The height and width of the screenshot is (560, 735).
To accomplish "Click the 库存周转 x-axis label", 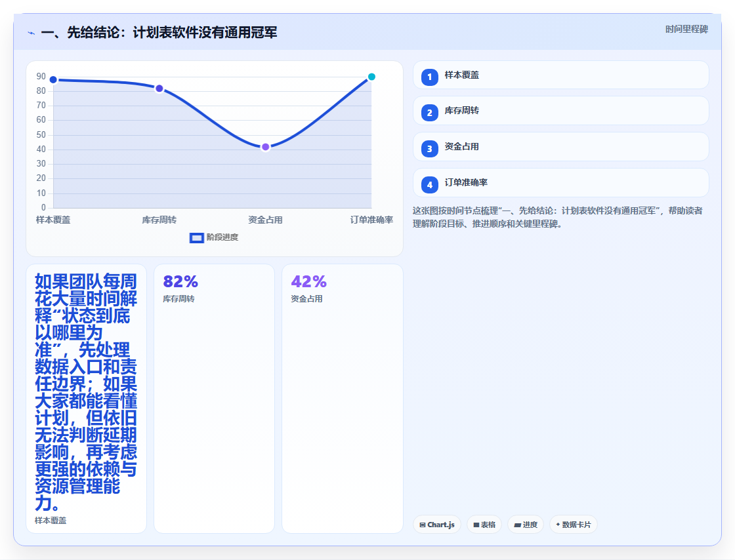I will coord(159,220).
